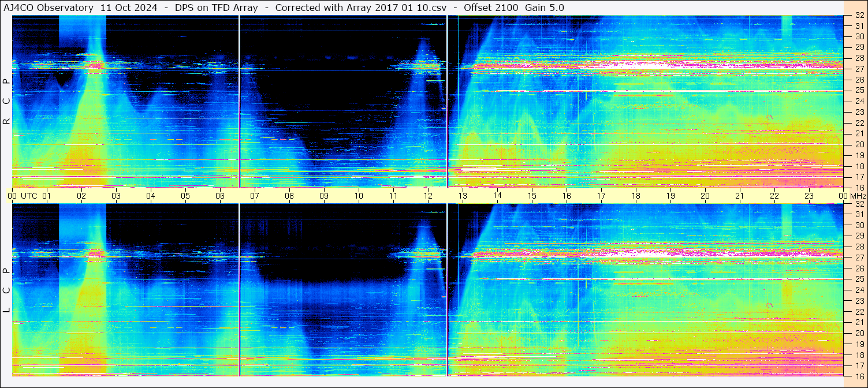Click the 21 hour label on UTC time axis

click(x=740, y=196)
